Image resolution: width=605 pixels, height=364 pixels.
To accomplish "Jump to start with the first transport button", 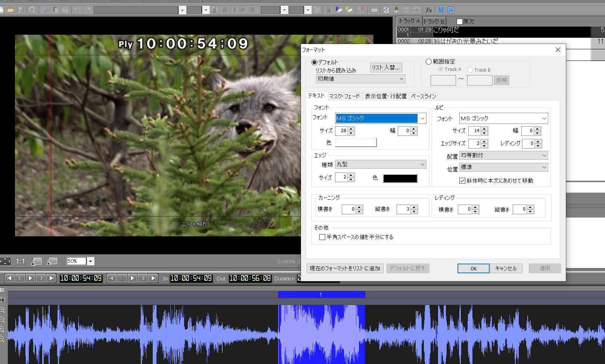I will coord(10,278).
